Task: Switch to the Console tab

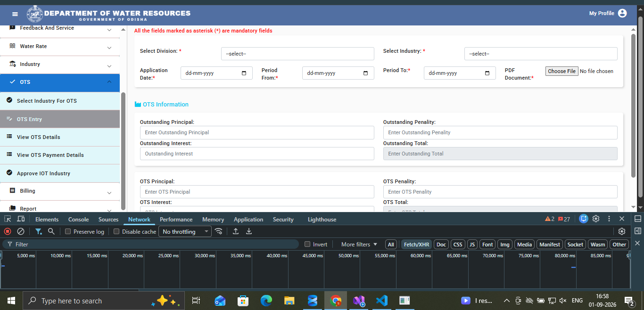Action: 78,219
